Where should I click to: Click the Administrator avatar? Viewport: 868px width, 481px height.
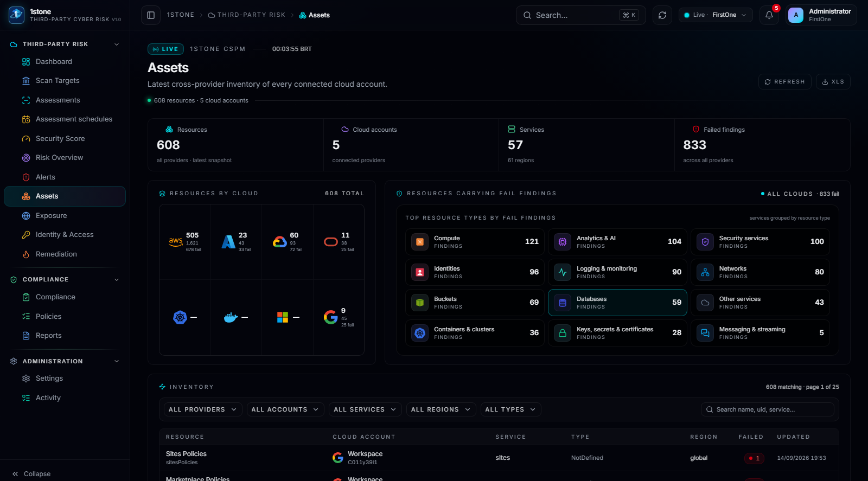pos(796,15)
